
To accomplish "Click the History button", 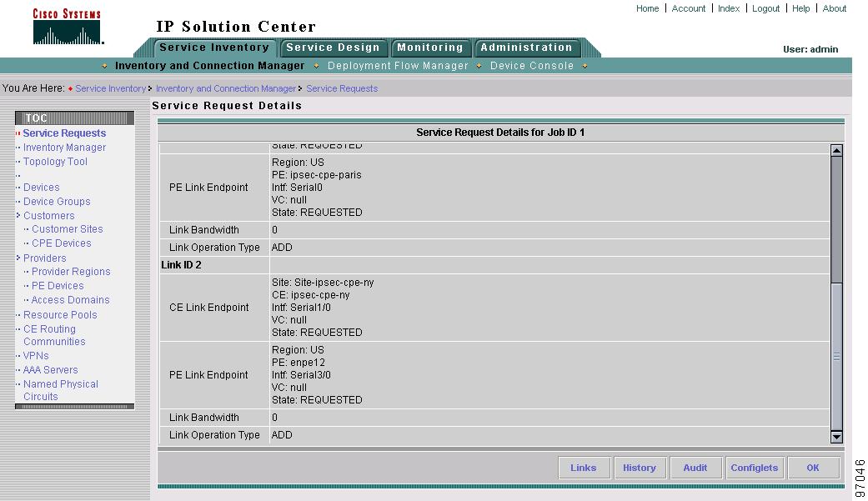I will coord(640,468).
